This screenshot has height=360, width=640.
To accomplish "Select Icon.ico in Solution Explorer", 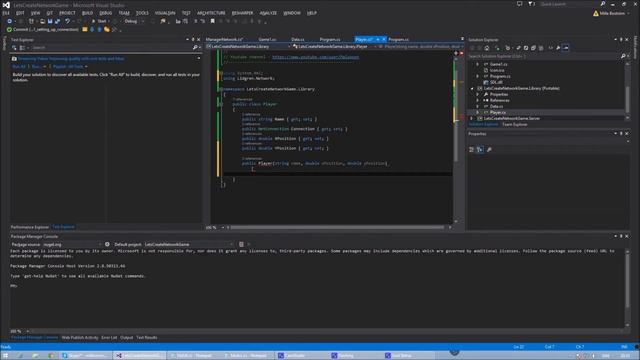I will tap(497, 70).
